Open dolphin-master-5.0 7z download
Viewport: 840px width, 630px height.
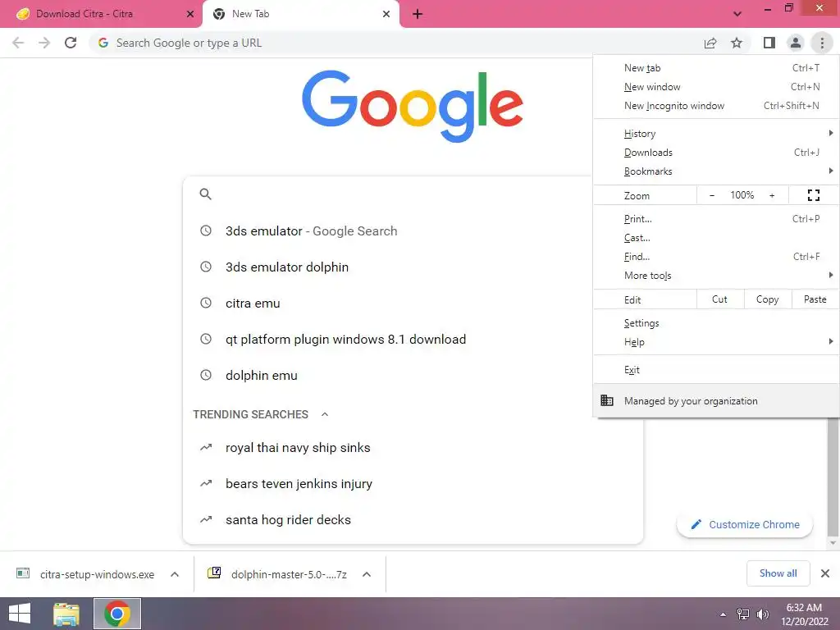click(x=277, y=574)
